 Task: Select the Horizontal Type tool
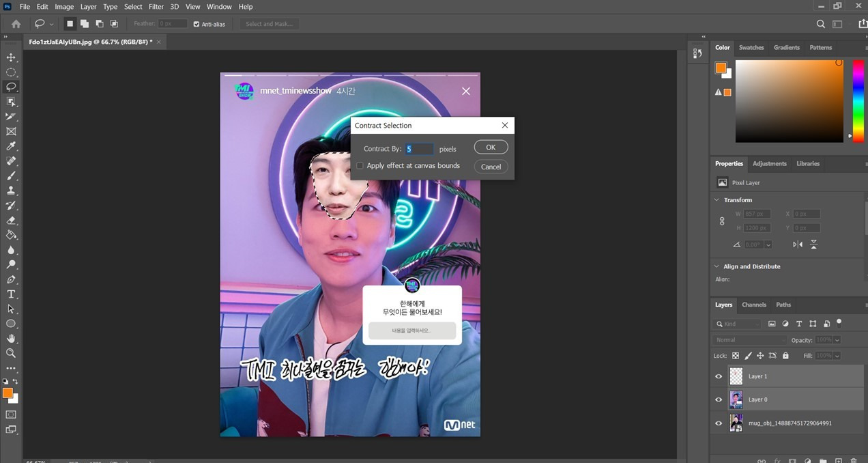(x=11, y=294)
